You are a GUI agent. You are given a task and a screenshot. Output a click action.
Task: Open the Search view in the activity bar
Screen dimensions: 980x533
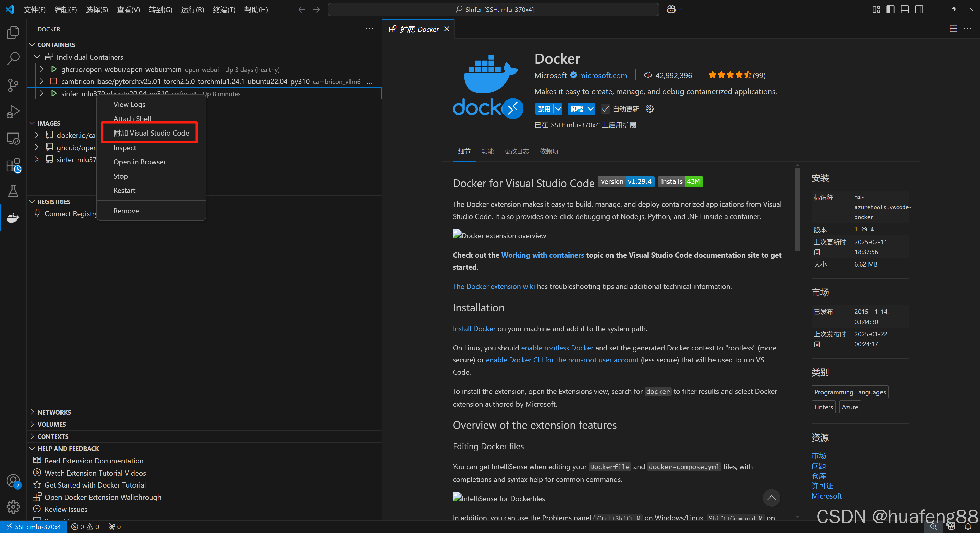[x=13, y=59]
